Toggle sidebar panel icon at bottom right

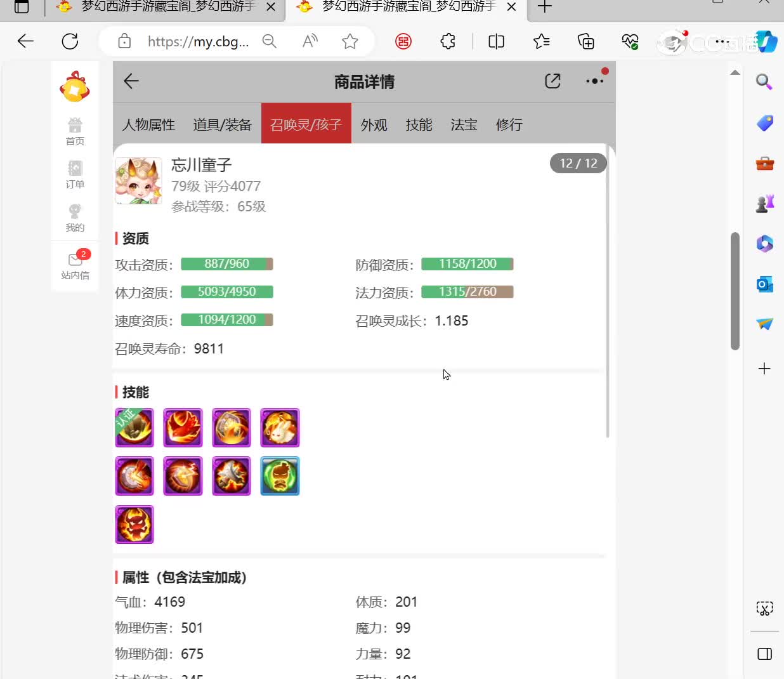tap(764, 654)
